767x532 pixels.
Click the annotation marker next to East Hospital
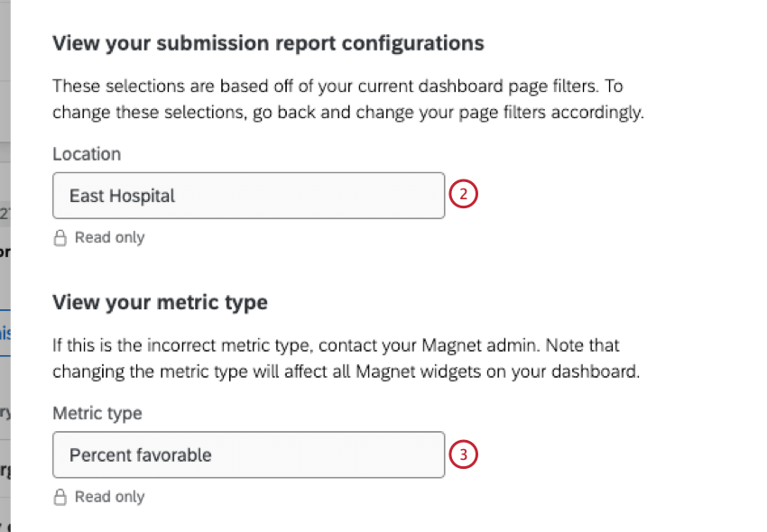pos(463,194)
